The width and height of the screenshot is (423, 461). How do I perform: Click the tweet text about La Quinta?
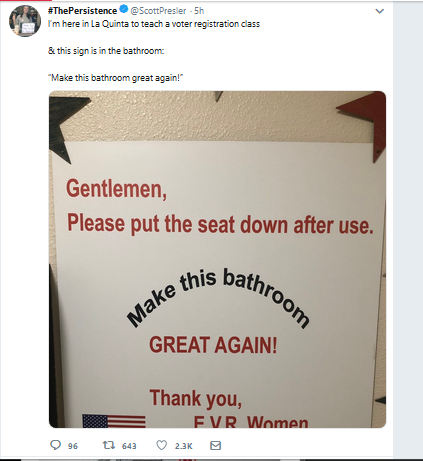pos(154,24)
